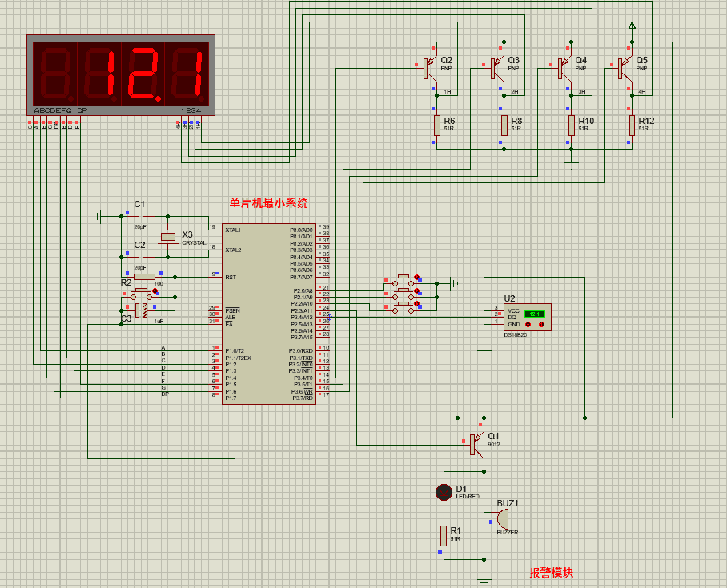Select the 7-segment display component
Image resolution: width=727 pixels, height=588 pixels.
[121, 75]
